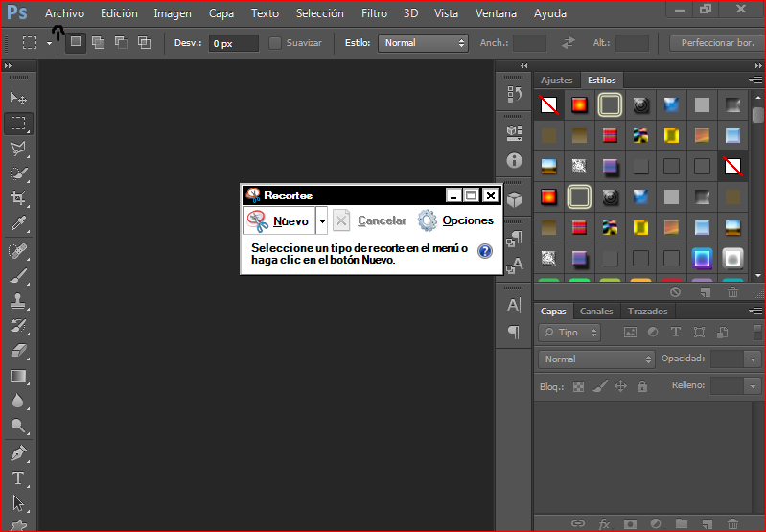
Task: Toggle the type layer filter
Action: pyautogui.click(x=676, y=333)
